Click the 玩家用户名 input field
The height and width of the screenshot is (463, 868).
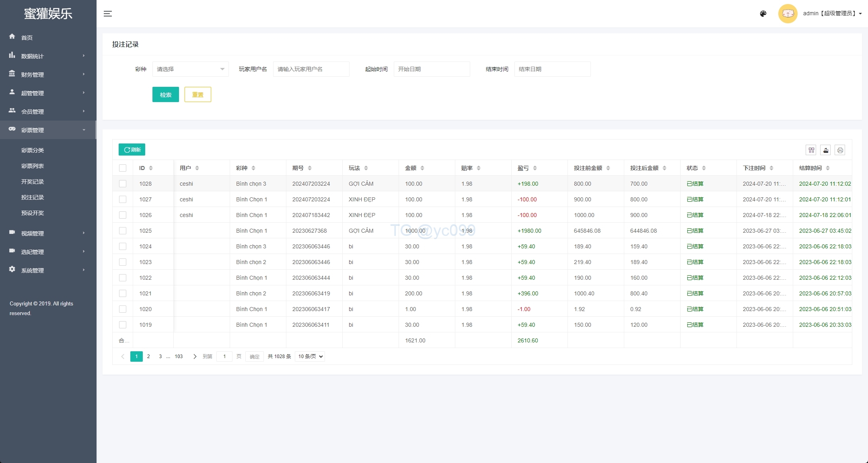coord(311,69)
